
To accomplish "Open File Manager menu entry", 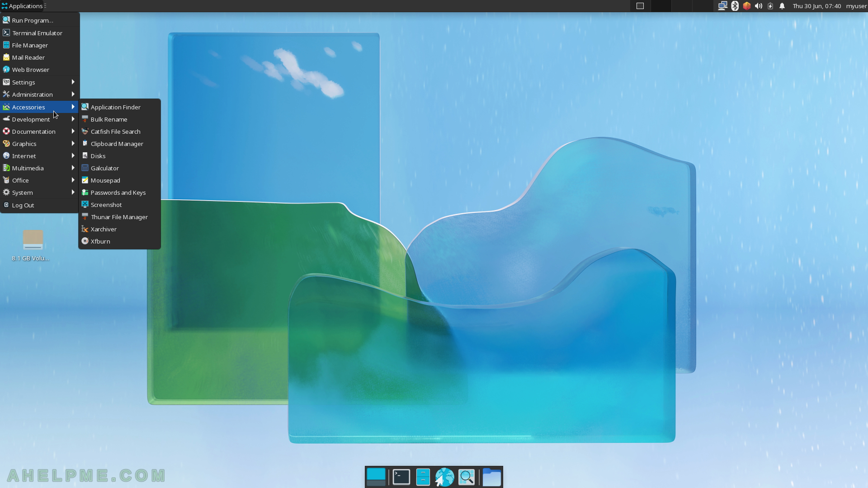I will (40, 45).
